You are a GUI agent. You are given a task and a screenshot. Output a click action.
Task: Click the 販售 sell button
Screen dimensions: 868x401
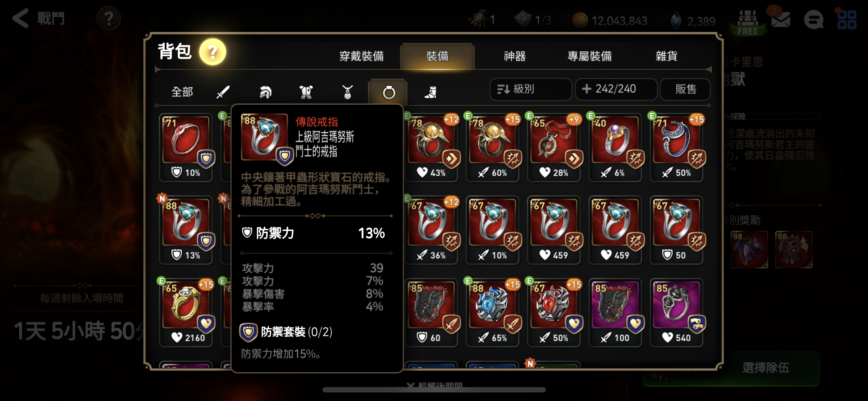(x=685, y=89)
